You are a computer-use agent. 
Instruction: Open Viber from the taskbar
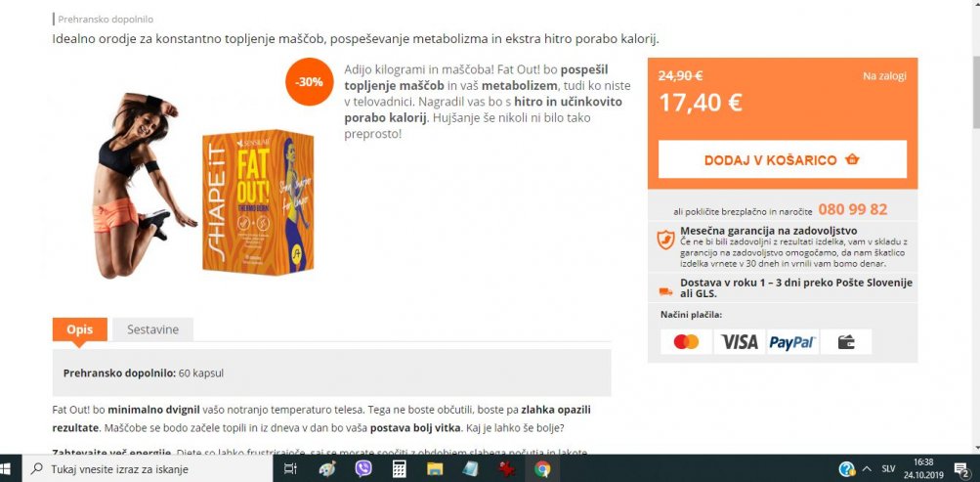[x=363, y=469]
